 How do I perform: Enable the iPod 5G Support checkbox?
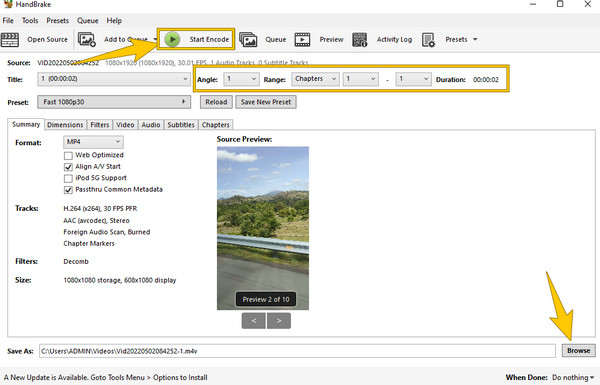tap(68, 178)
